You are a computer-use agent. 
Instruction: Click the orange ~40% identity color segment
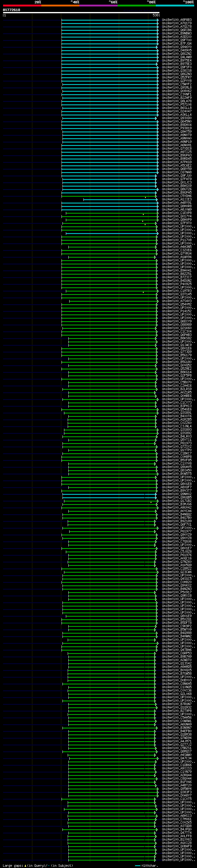tap(60, 6)
